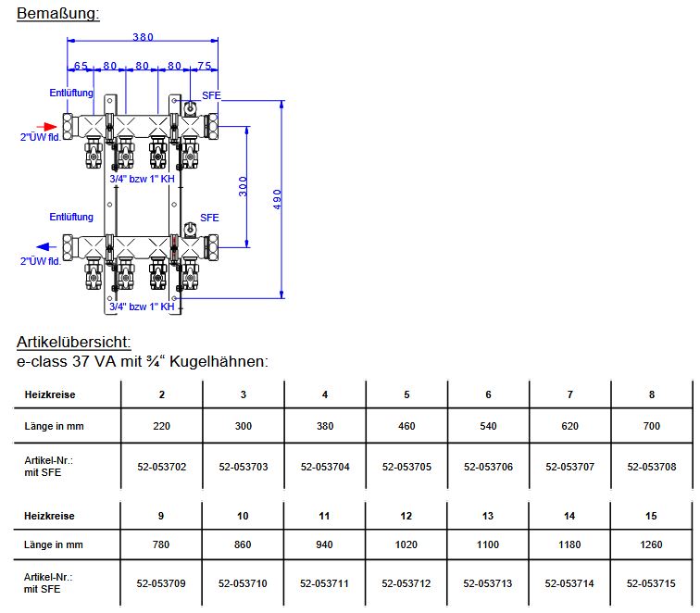Screen dimensions: 700x613
Task: Pick article number 52-053715
Action: (651, 583)
